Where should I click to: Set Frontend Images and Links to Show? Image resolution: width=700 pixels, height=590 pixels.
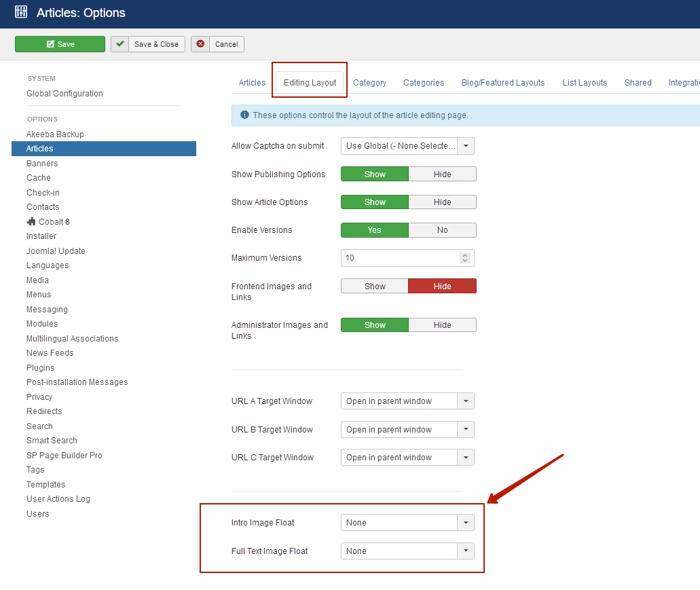point(375,287)
